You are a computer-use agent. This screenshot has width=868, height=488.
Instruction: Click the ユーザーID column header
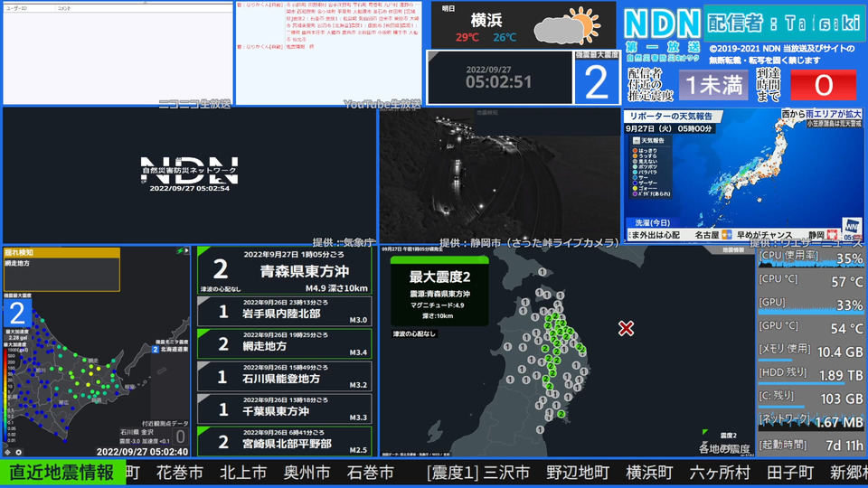(x=16, y=8)
